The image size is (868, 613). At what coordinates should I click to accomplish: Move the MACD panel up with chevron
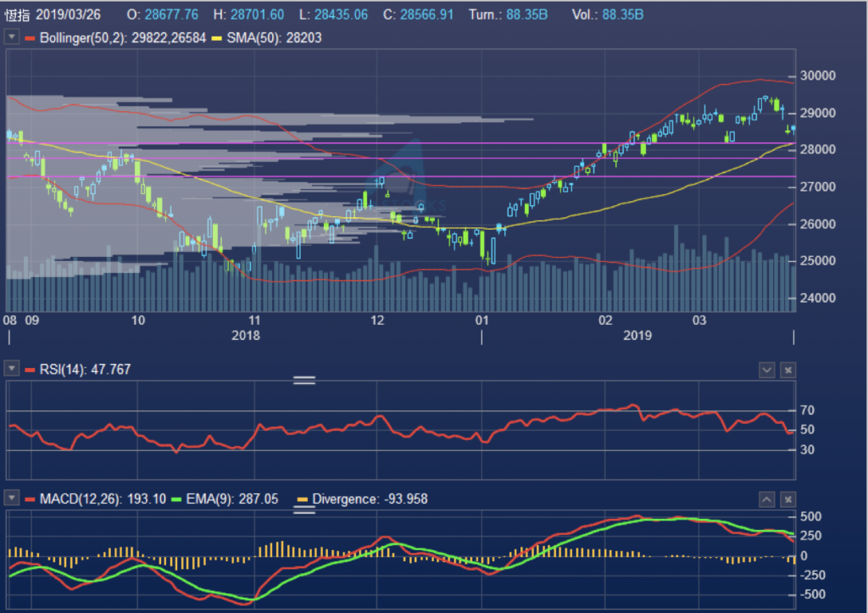click(x=766, y=499)
